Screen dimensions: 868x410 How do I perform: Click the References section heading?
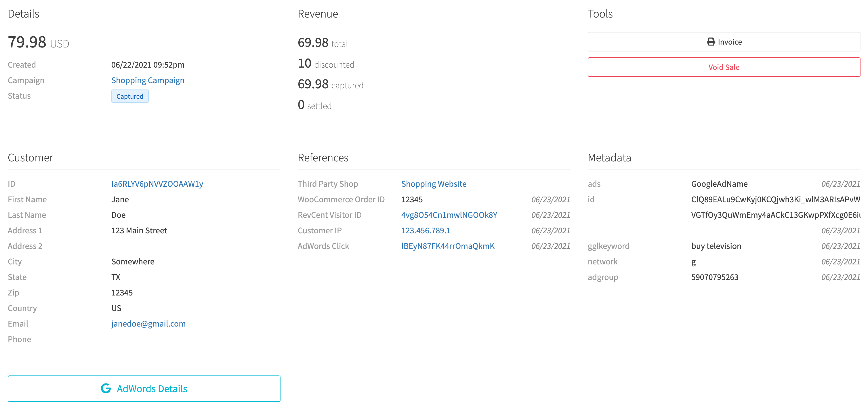[323, 158]
